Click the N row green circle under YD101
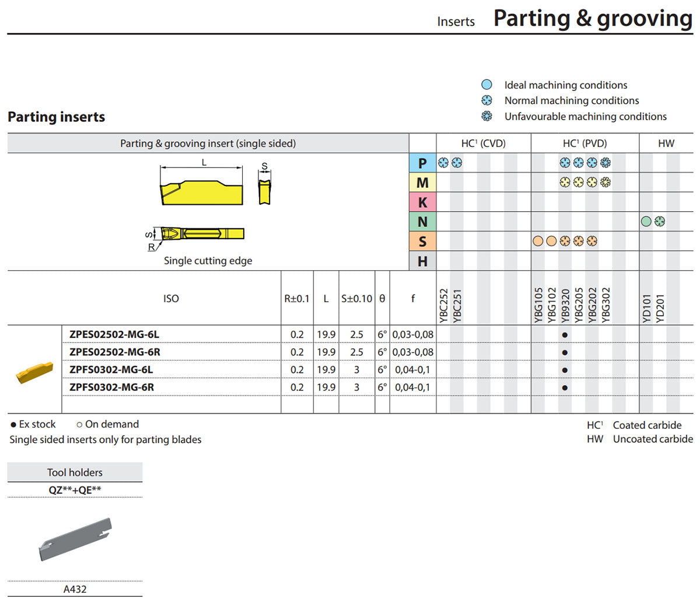The height and width of the screenshot is (612, 700). click(646, 221)
